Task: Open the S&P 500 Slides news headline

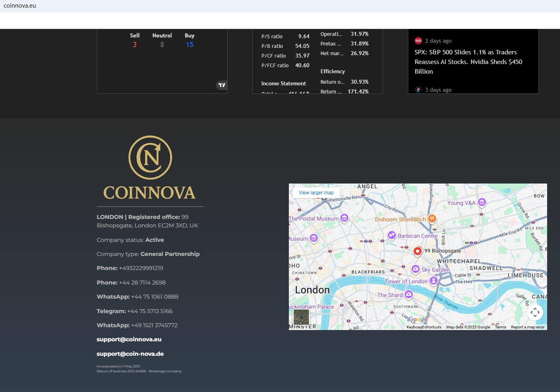Action: 468,62
